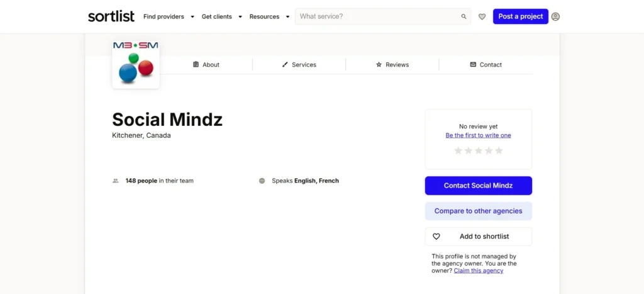This screenshot has height=294, width=644.
Task: Click the About clipboard icon
Action: 196,65
